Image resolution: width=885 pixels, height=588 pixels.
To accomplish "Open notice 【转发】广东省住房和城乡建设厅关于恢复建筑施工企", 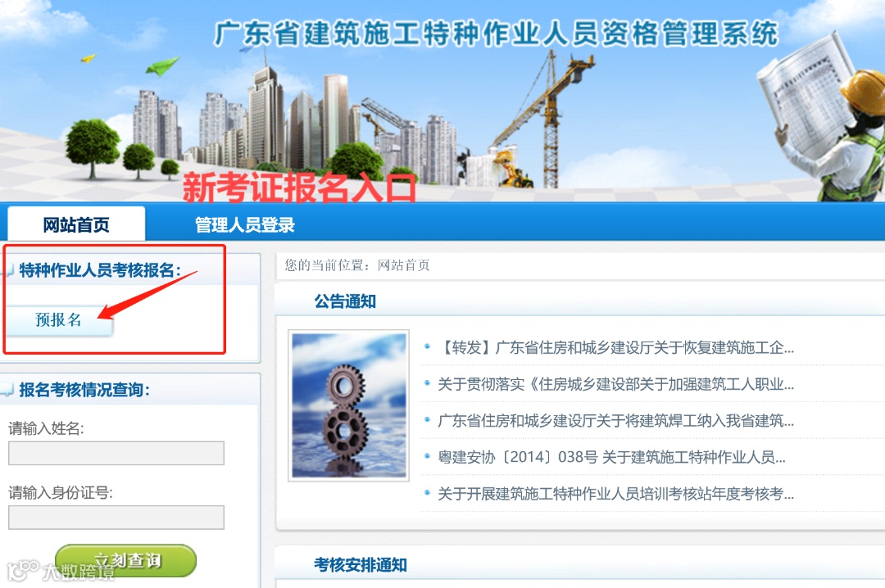I will pos(615,347).
